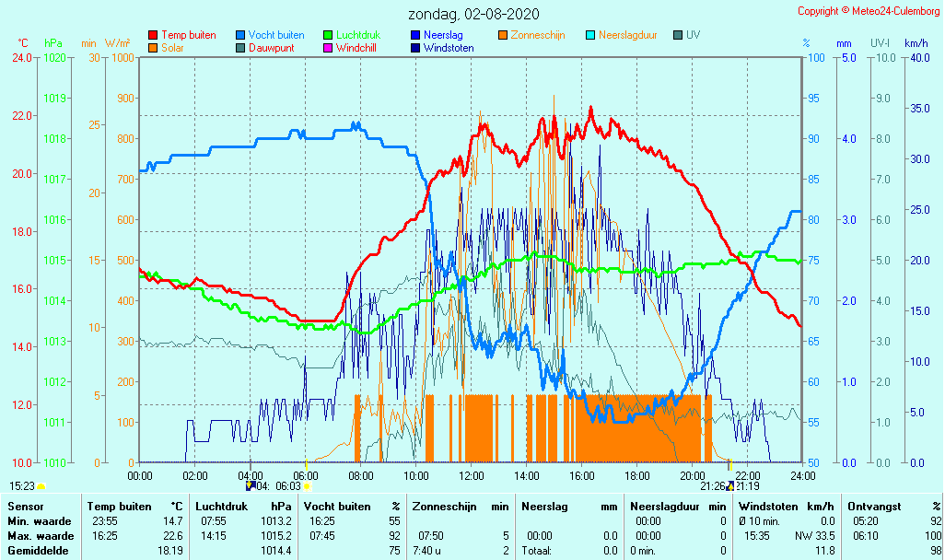Click the sun icon beside the 15:23 time
945x560 pixels.
(41, 485)
